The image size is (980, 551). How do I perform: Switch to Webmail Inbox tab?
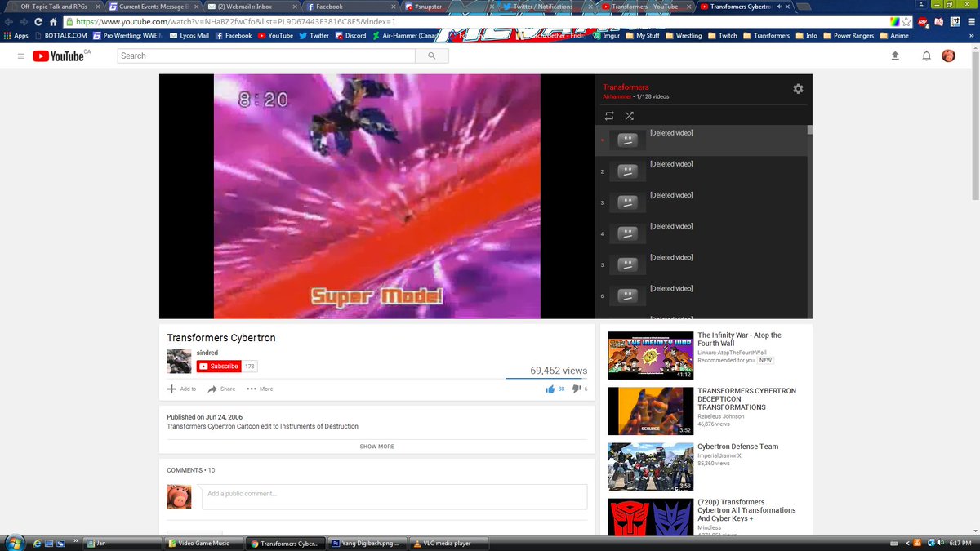252,7
